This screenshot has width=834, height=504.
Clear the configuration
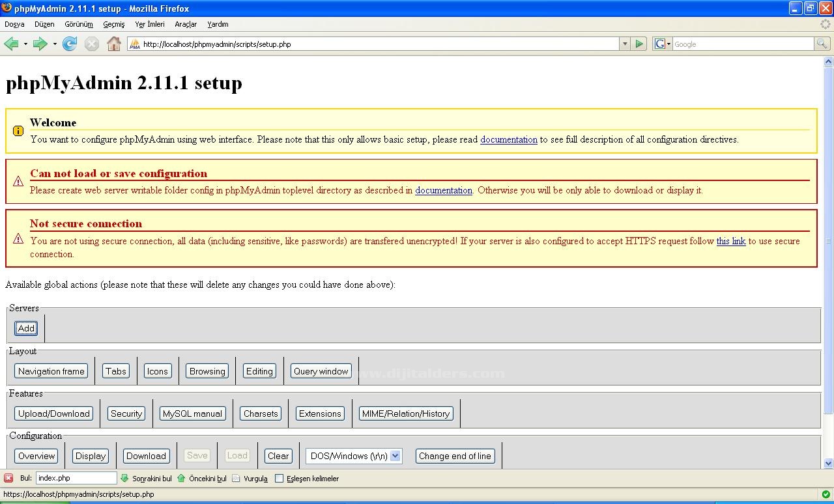point(278,456)
